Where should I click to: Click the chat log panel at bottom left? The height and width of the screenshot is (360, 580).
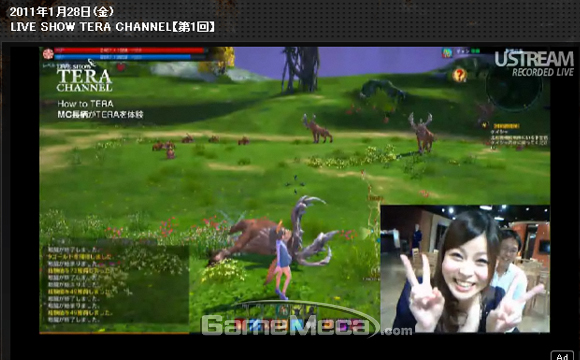[x=115, y=284]
